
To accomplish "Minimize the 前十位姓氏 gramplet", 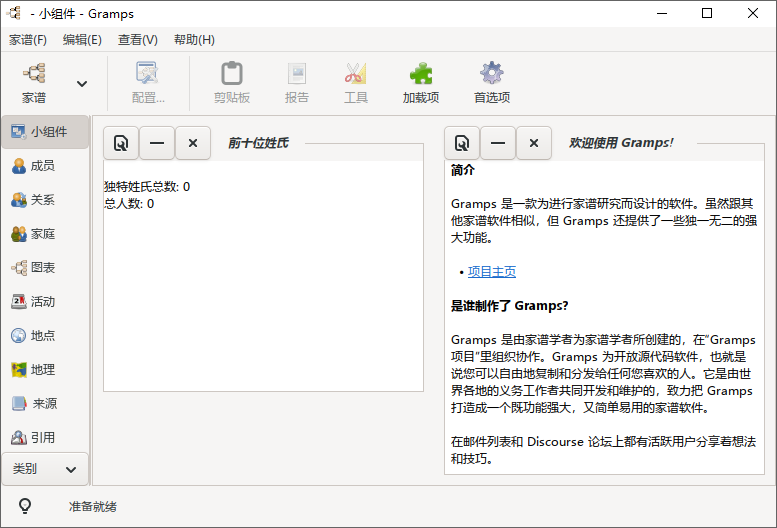I will point(157,143).
